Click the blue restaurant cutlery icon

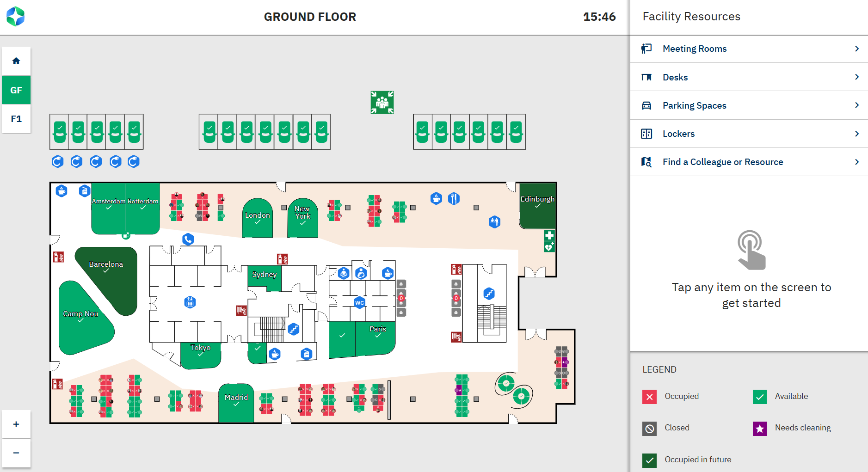pyautogui.click(x=454, y=199)
